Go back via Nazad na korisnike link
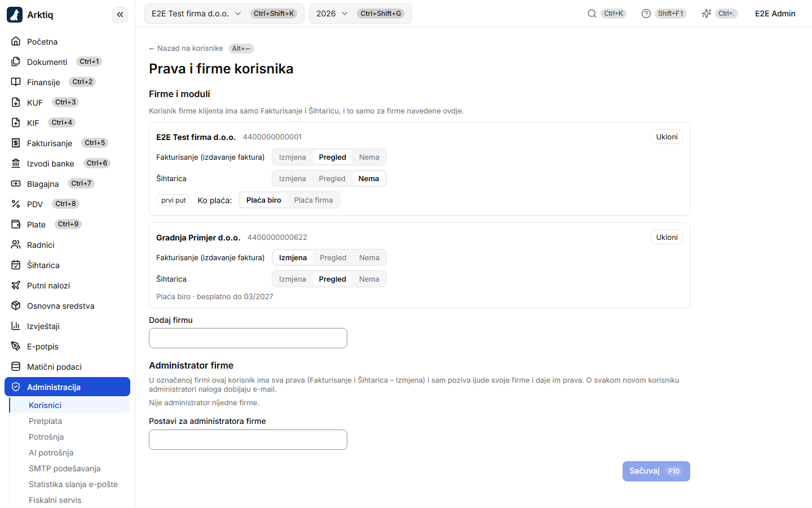Screen dimensions: 812x508 click(x=186, y=49)
